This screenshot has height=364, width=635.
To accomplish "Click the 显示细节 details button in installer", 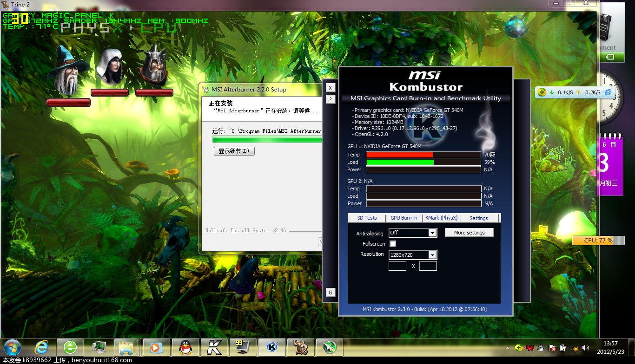I will click(x=234, y=151).
